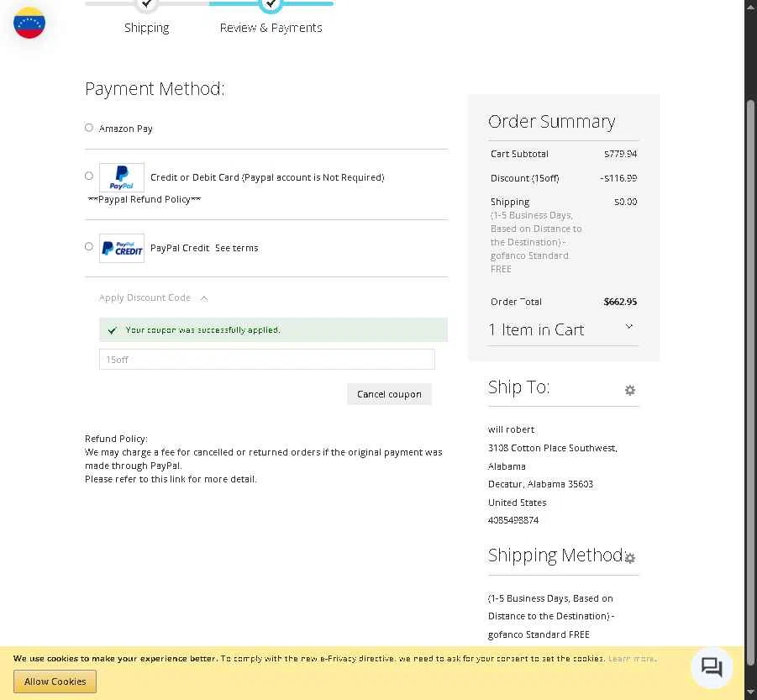Open the cookie Learn more link
Viewport: 757px width, 700px height.
click(632, 659)
